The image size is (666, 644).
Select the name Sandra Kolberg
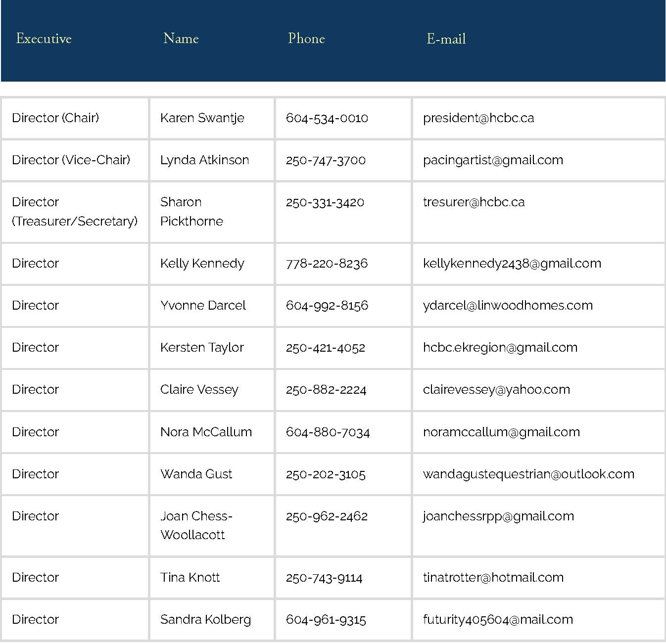206,619
